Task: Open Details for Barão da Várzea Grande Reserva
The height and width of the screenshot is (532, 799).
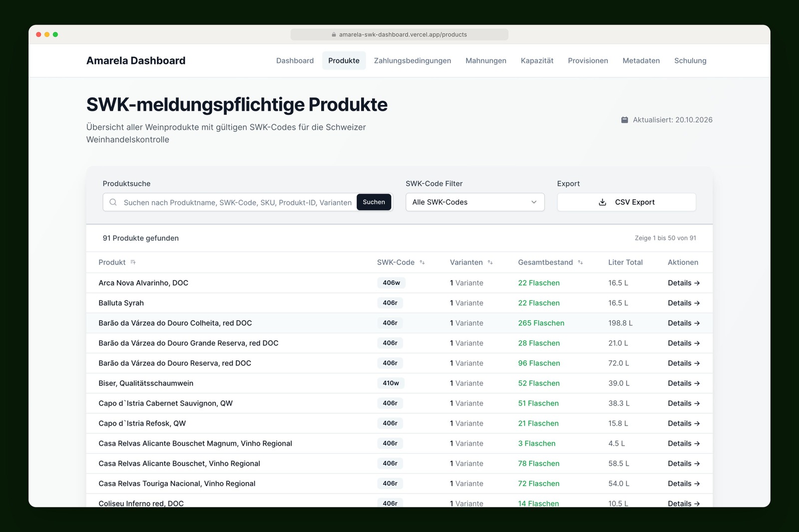Action: 684,343
